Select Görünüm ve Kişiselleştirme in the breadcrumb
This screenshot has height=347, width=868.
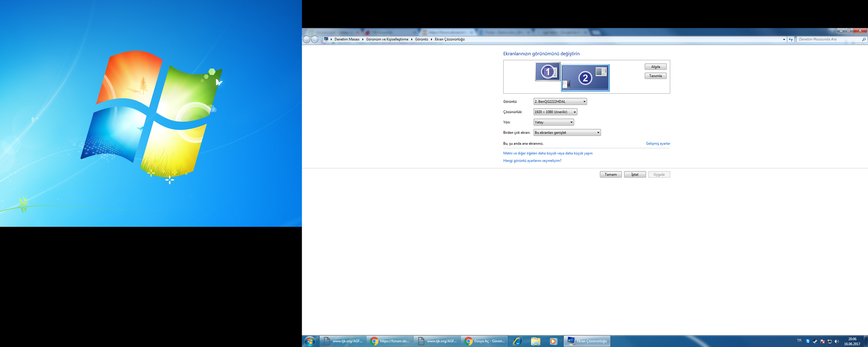[387, 39]
